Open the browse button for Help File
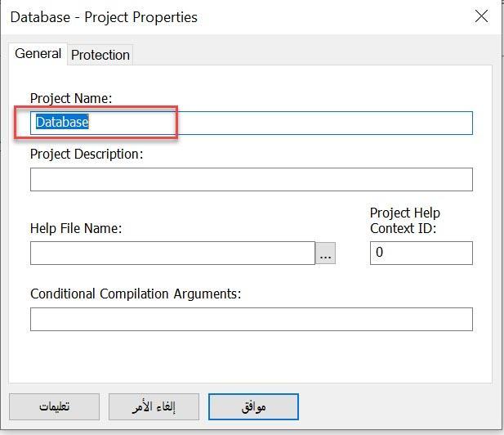Viewport: 504px width, 435px height. coord(325,253)
